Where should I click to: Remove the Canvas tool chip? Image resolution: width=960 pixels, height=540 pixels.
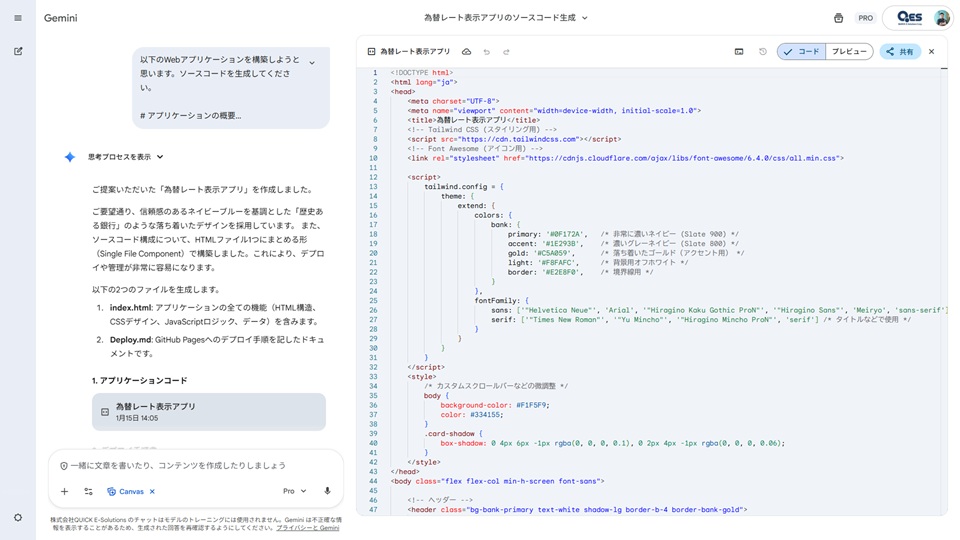pyautogui.click(x=152, y=491)
